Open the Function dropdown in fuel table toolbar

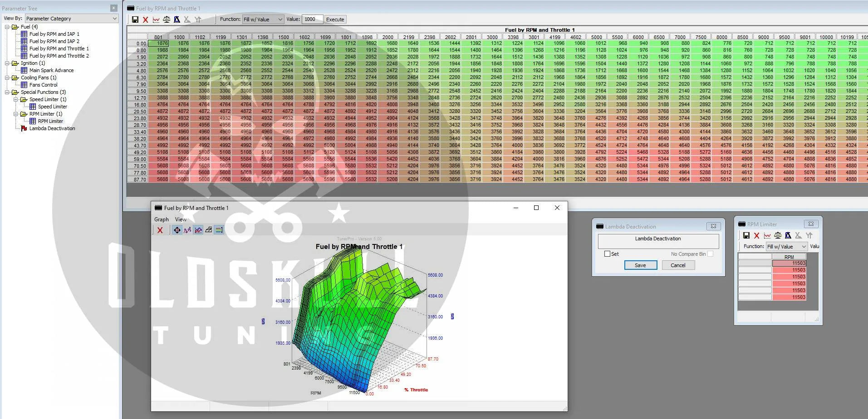pos(263,19)
